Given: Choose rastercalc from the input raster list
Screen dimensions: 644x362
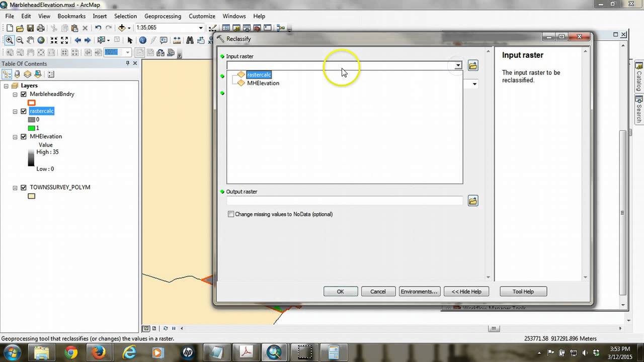Looking at the screenshot, I should pos(259,75).
